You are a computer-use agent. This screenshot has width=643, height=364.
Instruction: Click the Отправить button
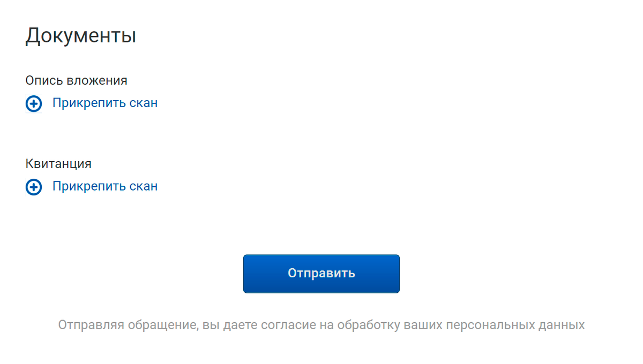click(x=322, y=274)
